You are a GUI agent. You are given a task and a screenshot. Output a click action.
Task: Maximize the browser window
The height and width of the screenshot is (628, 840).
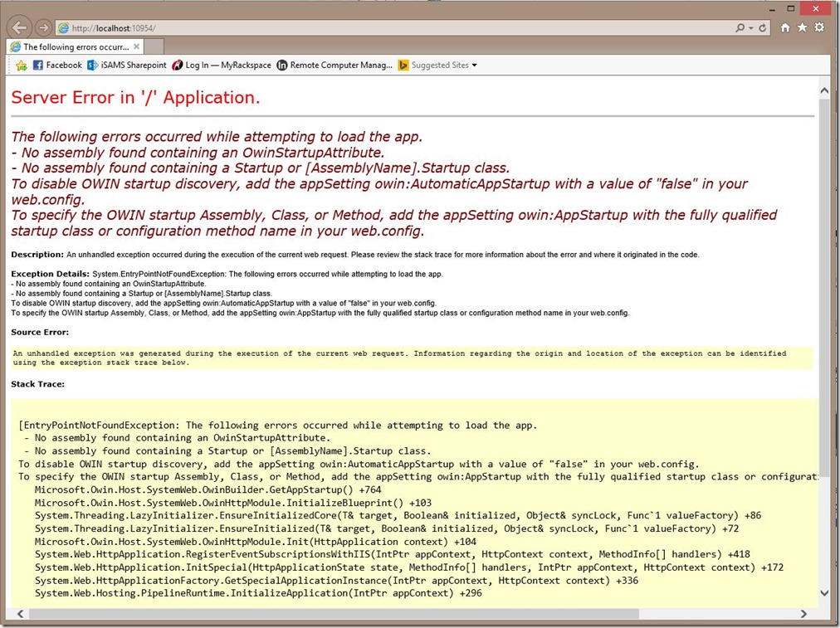click(791, 8)
